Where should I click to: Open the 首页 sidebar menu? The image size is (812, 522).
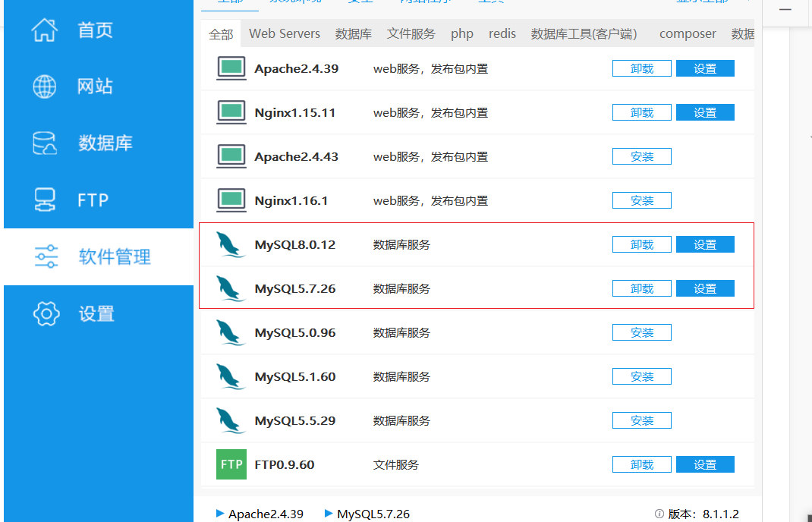[x=99, y=30]
